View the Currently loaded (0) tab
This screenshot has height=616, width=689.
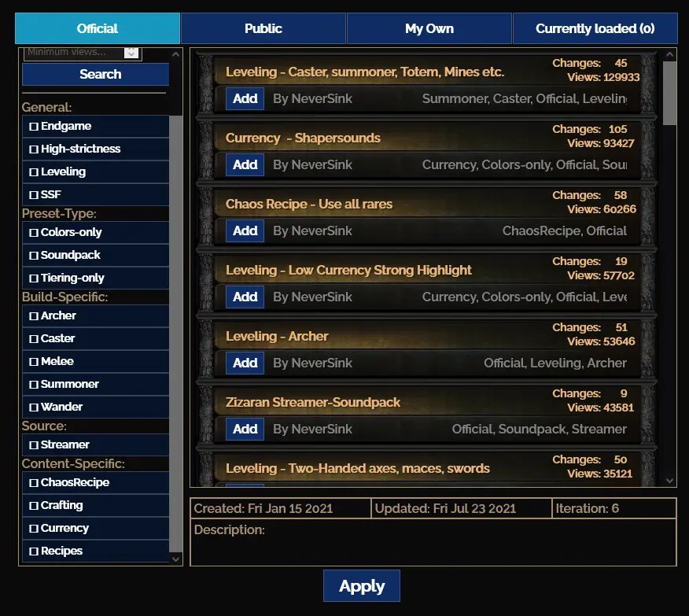point(595,28)
